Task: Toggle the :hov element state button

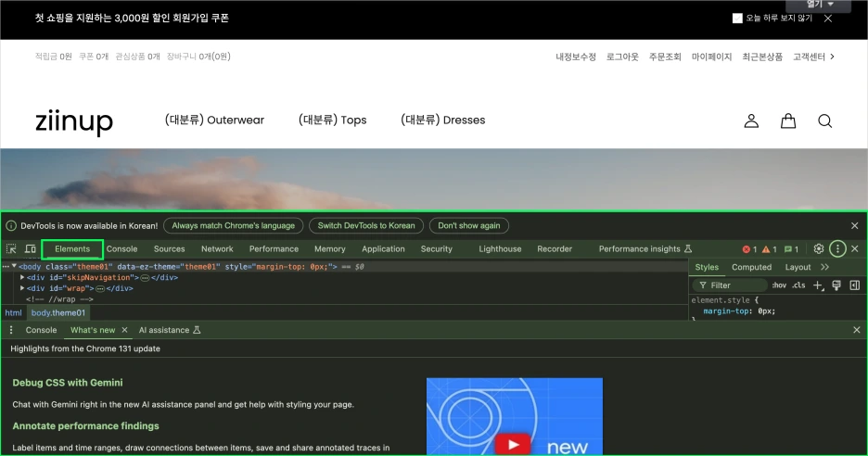Action: pos(779,285)
